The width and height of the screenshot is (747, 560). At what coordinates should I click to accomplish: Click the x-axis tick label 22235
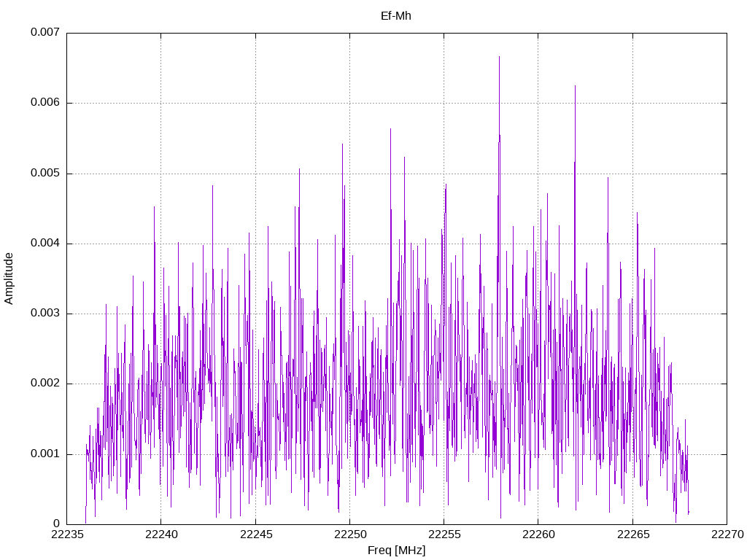point(67,534)
